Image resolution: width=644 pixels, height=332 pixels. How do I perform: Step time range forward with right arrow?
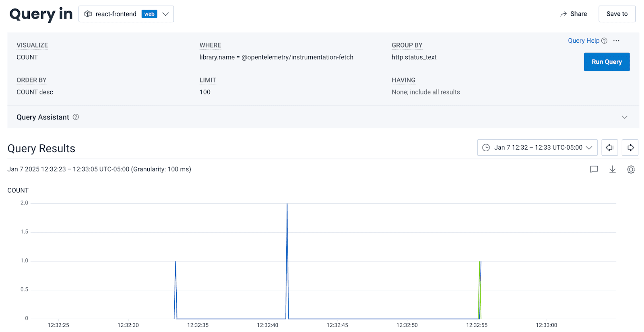point(630,148)
